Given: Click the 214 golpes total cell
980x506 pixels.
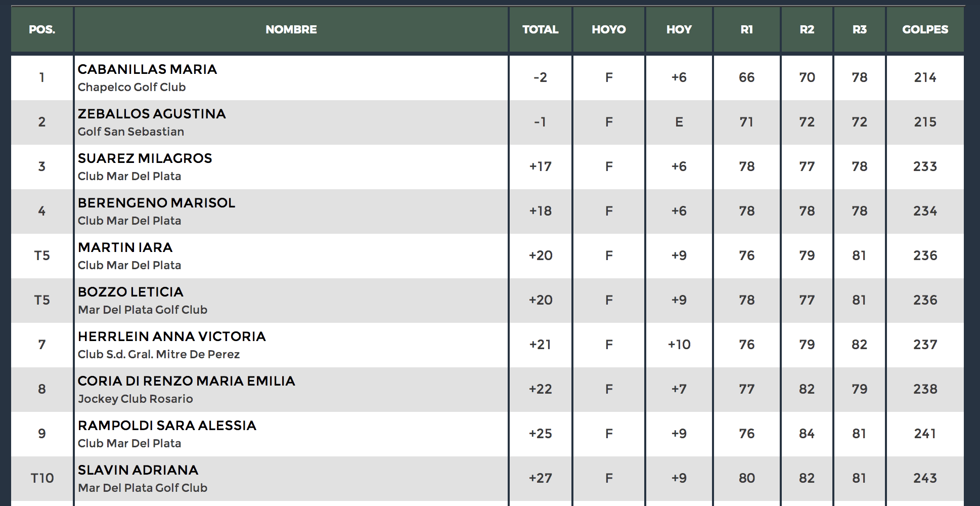Looking at the screenshot, I should click(925, 77).
